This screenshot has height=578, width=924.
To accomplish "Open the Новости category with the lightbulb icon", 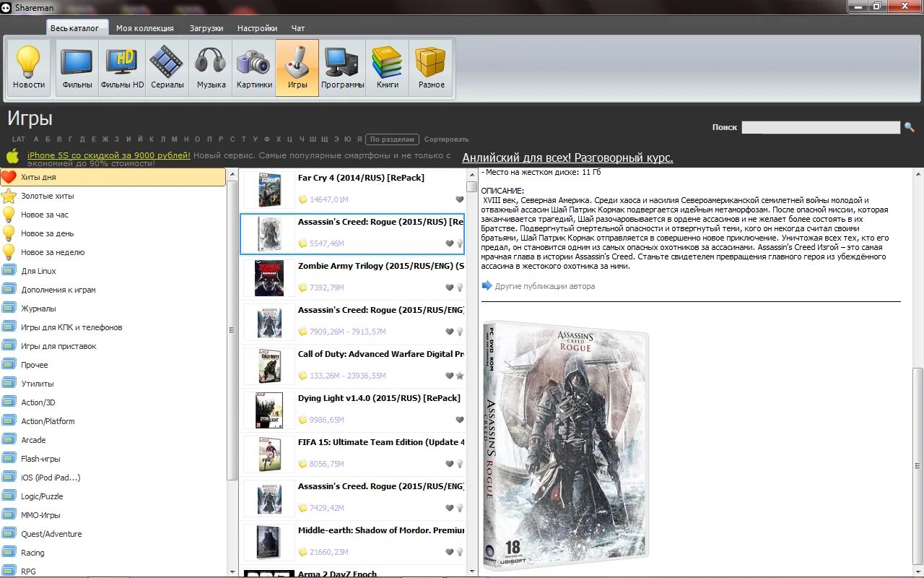I will click(x=29, y=68).
